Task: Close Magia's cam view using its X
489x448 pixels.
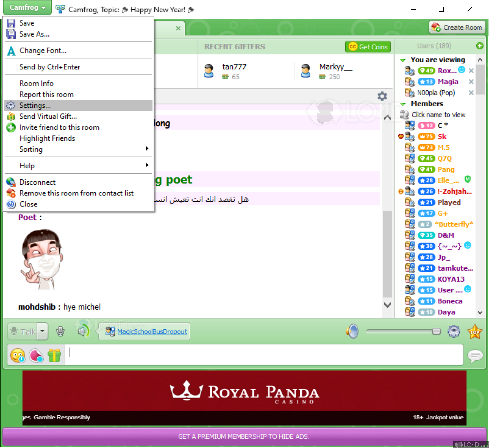Action: tap(471, 82)
